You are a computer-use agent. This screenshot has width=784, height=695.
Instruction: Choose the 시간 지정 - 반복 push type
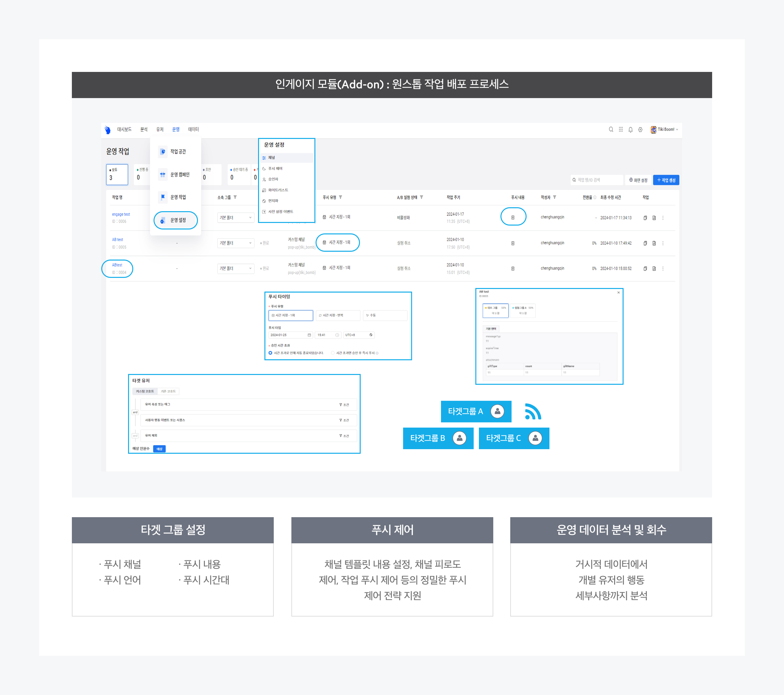pyautogui.click(x=337, y=315)
